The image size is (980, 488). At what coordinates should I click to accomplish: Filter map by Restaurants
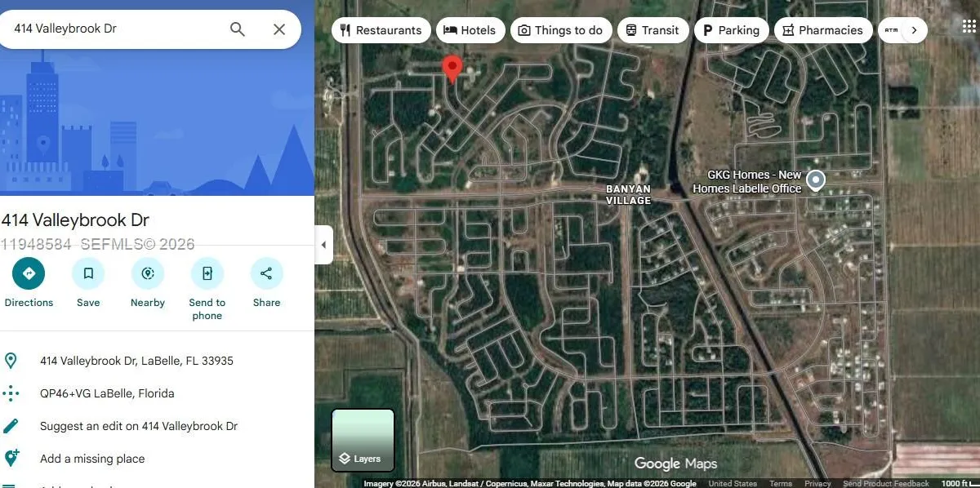(381, 30)
